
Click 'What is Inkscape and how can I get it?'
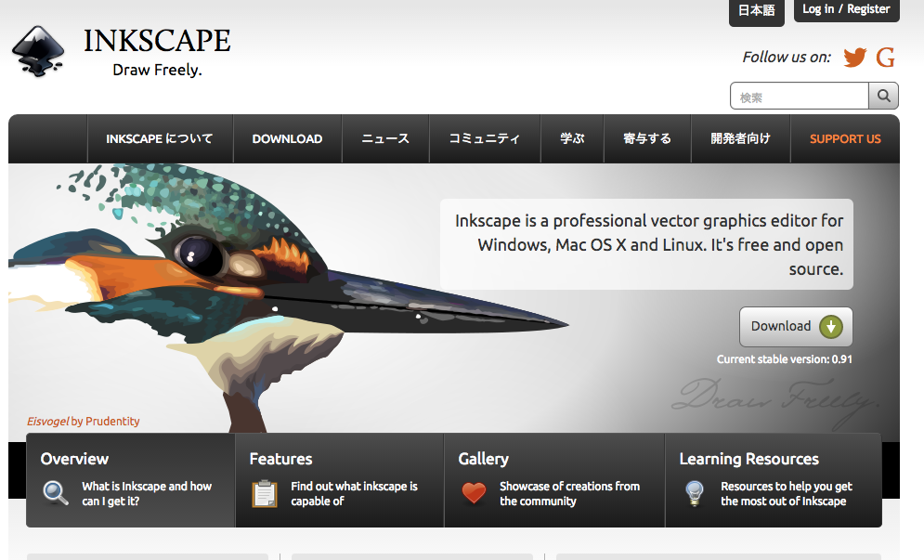pyautogui.click(x=147, y=493)
